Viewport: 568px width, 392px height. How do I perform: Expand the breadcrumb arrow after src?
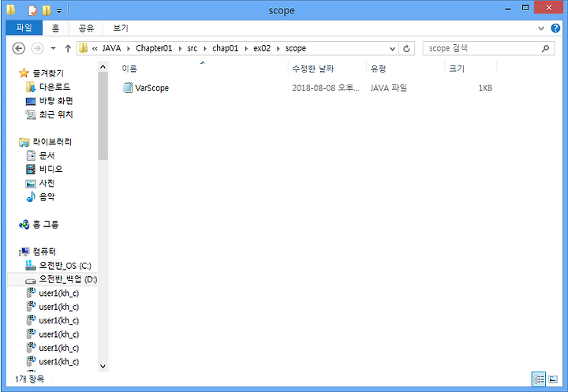point(205,49)
